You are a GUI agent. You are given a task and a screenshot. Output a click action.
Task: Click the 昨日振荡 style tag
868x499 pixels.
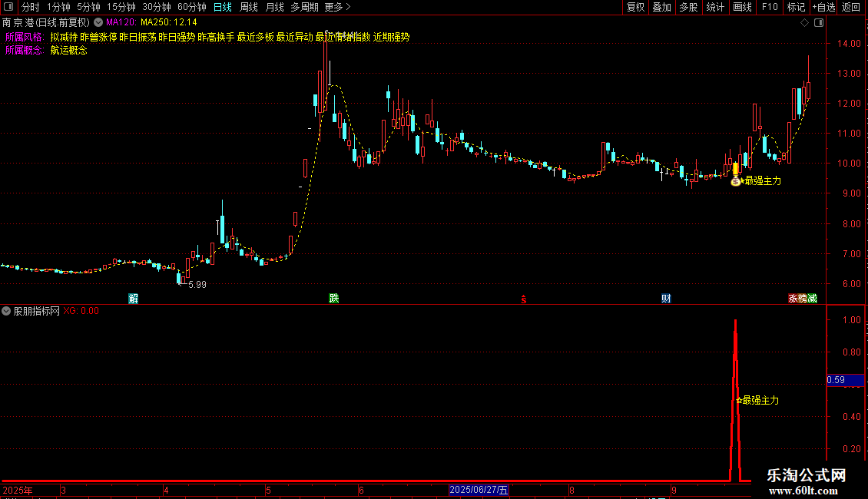click(137, 37)
